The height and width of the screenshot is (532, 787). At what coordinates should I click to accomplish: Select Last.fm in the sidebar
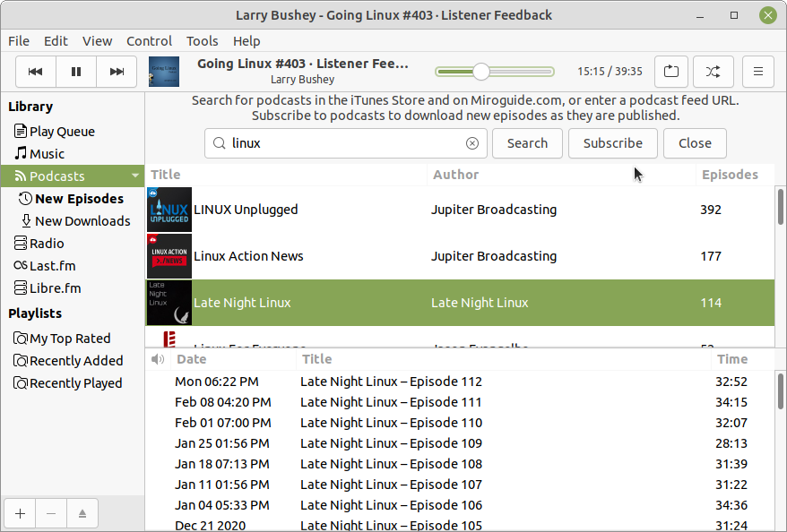(x=73, y=266)
